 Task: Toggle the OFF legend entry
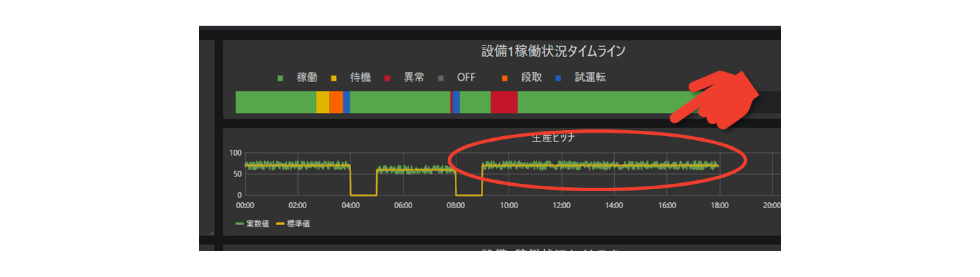pos(466,77)
